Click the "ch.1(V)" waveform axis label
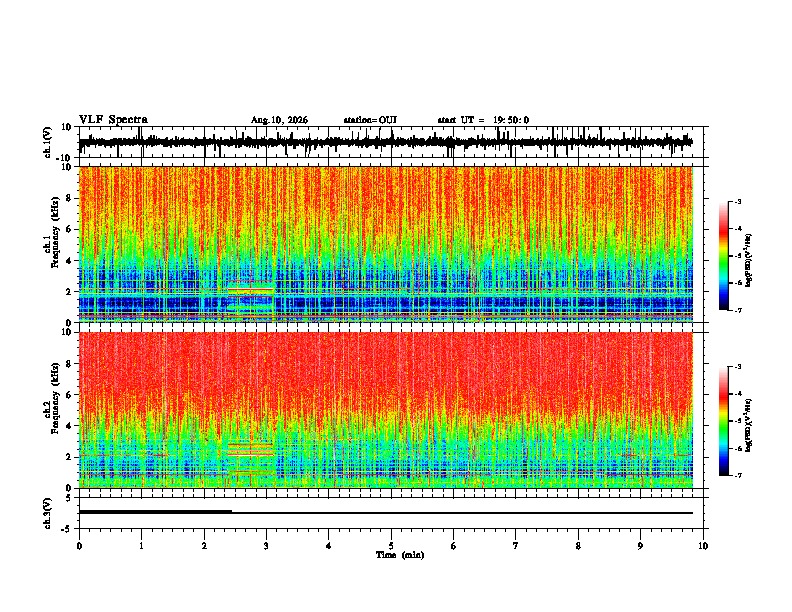792x612 pixels. click(x=48, y=142)
